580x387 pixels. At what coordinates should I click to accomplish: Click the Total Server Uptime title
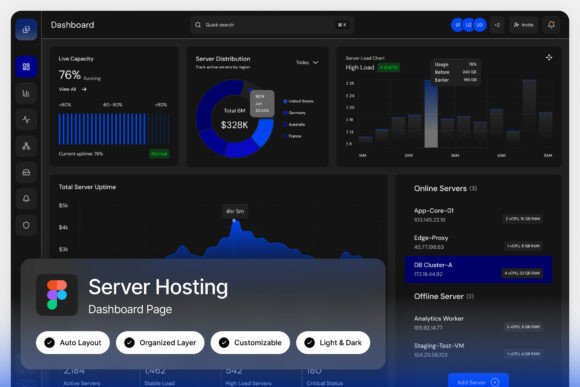click(87, 187)
